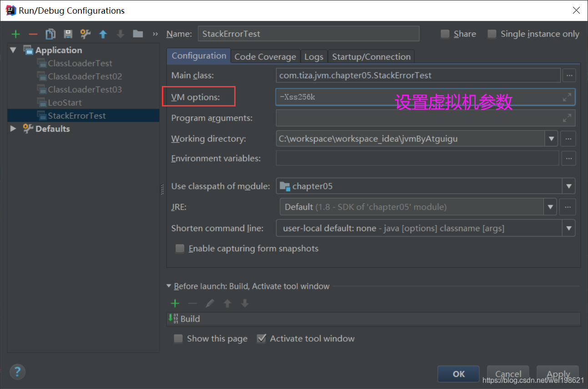Select ClassLoaderTest02 configuration
Viewport: 588px width, 389px height.
click(85, 76)
